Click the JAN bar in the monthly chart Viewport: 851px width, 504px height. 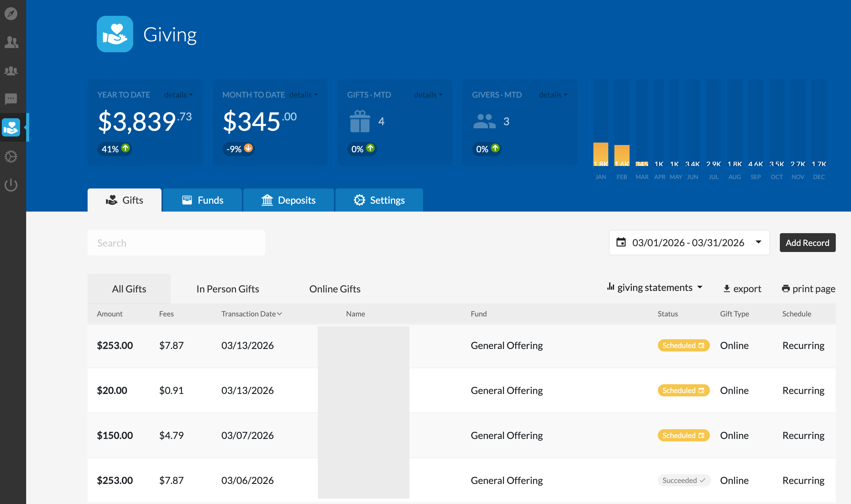600,154
